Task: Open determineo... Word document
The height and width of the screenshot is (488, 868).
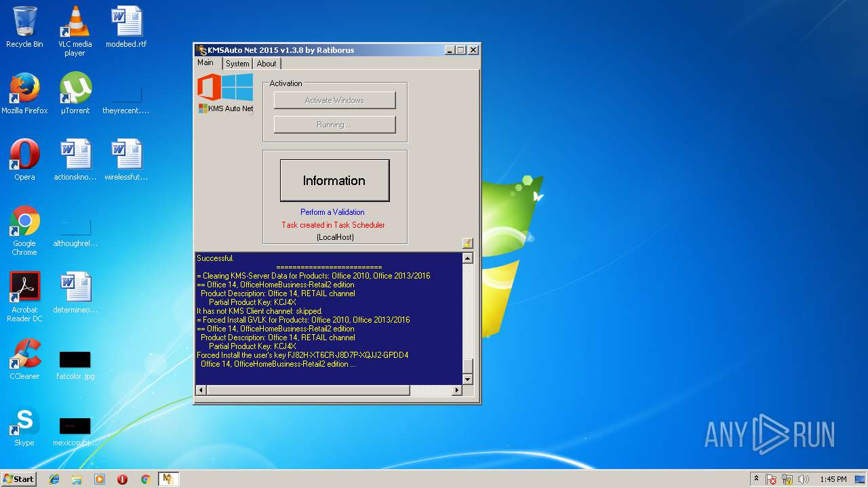Action: click(x=75, y=293)
